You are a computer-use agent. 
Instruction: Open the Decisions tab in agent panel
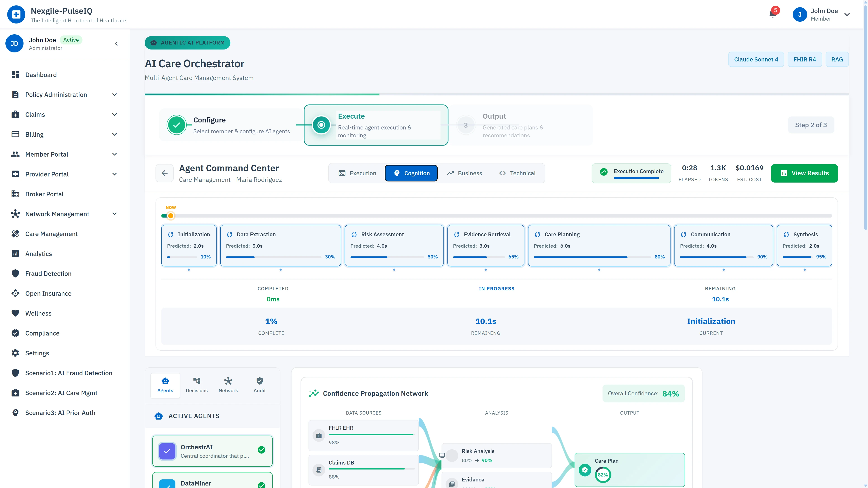(197, 385)
